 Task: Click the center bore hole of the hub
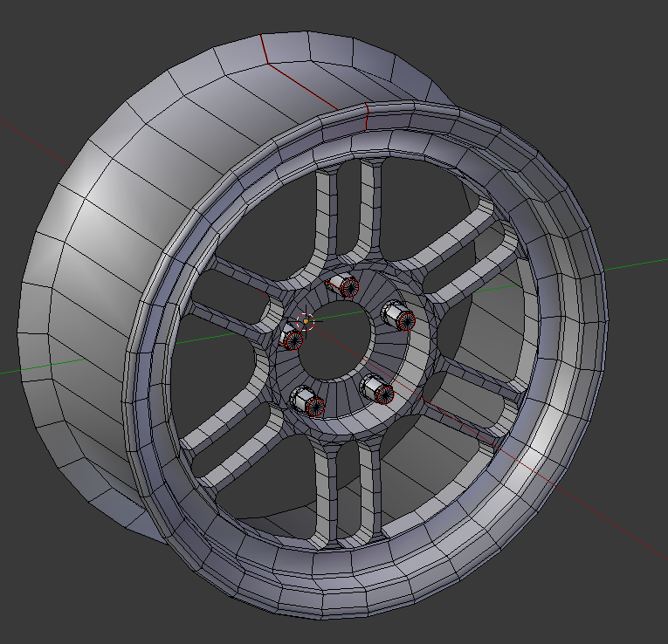334,340
